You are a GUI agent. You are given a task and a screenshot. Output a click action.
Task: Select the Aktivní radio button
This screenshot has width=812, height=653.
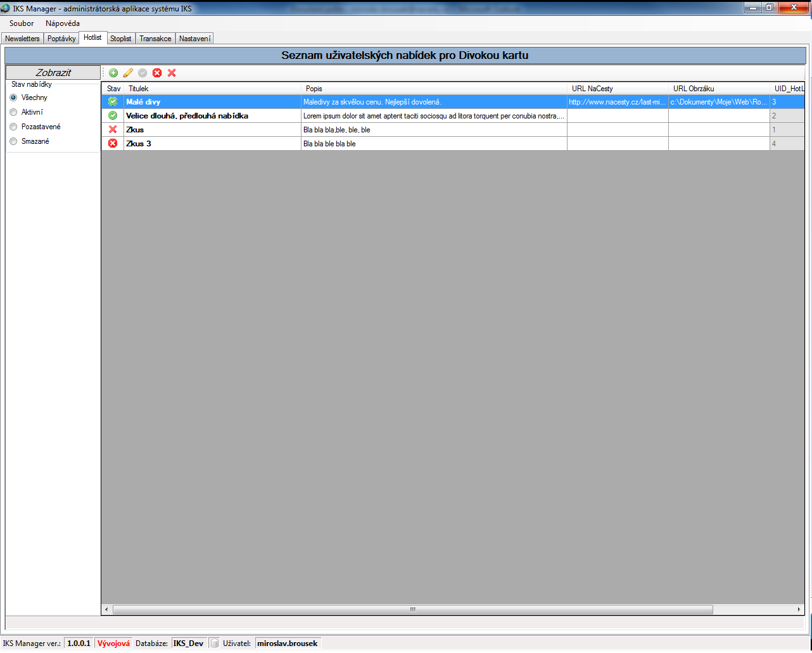coord(13,112)
